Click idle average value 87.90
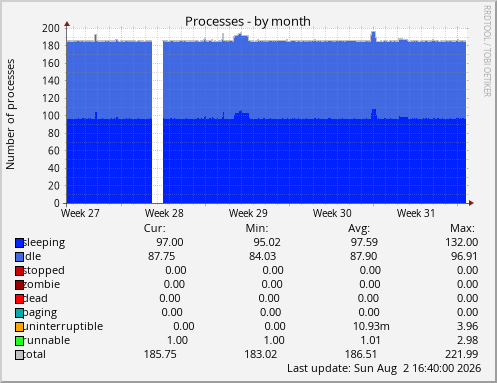The image size is (497, 383). [364, 256]
